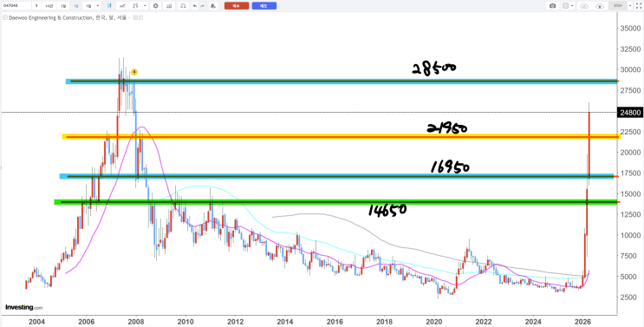This screenshot has height=327, width=644.
Task: Click the 2004 year label on time axis
Action: click(36, 321)
